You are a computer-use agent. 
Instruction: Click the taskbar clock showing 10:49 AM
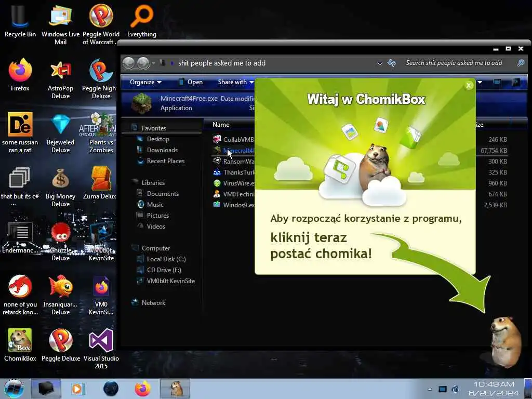tap(494, 389)
